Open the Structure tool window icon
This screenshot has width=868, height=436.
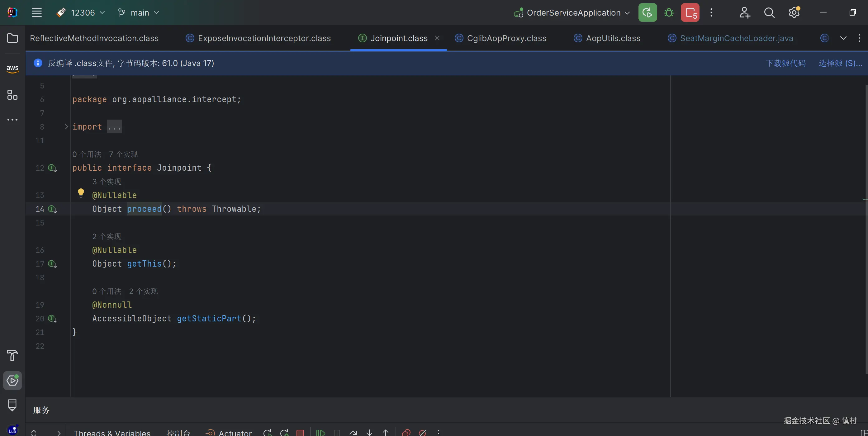click(12, 95)
